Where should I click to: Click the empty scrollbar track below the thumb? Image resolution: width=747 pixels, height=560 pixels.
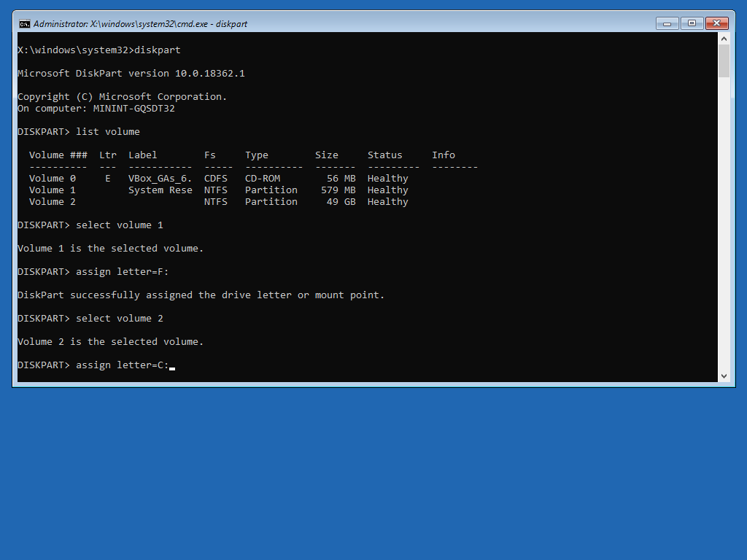[724, 219]
